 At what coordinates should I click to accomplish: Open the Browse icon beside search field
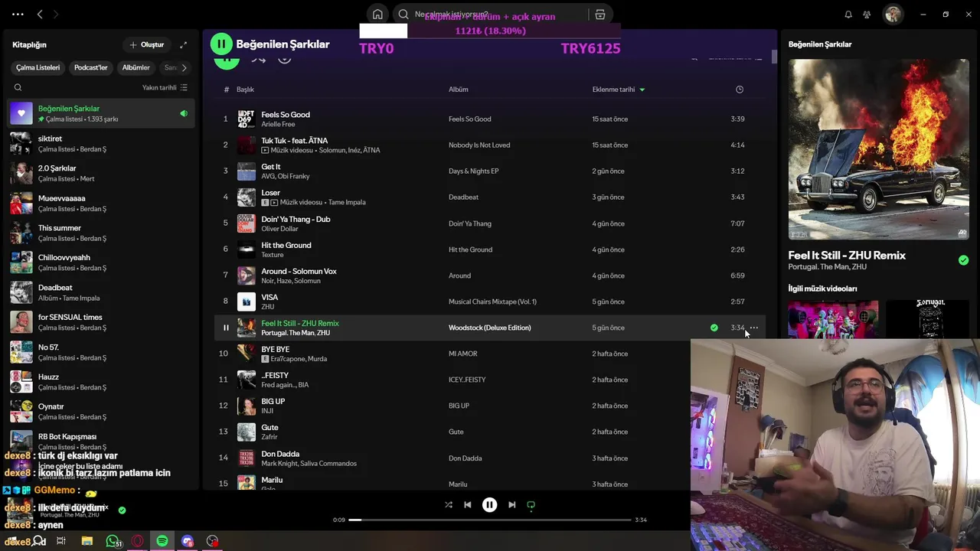click(x=600, y=15)
